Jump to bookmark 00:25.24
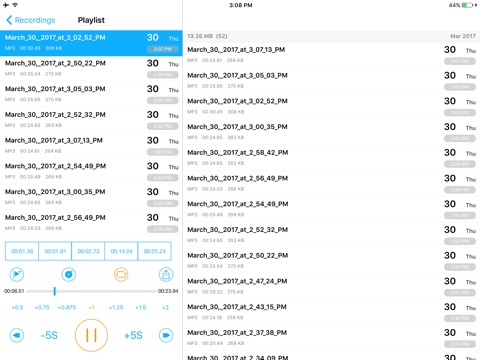 (154, 251)
